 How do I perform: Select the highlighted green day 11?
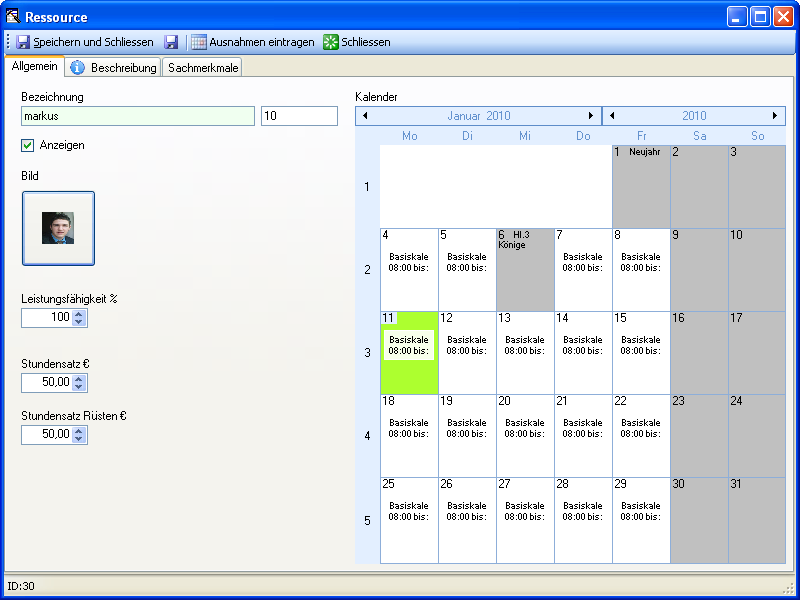(409, 352)
